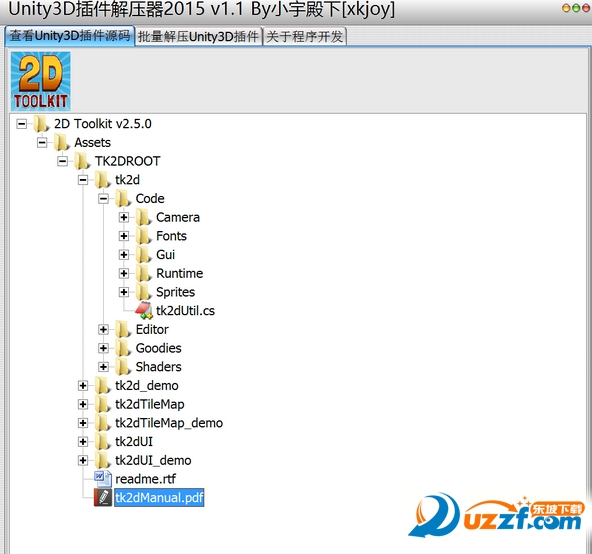Expand the Editor folder node
Image resolution: width=592 pixels, height=554 pixels.
pyautogui.click(x=103, y=329)
